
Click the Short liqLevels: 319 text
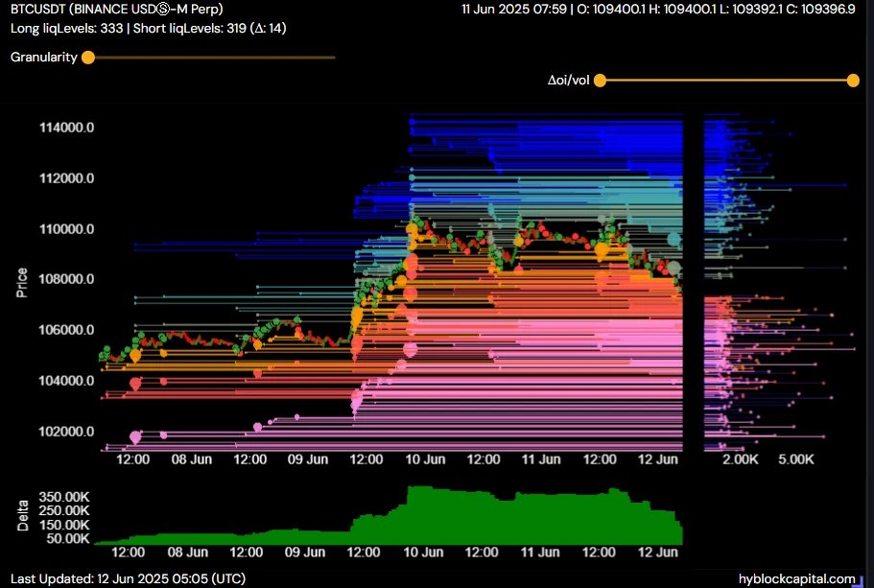[x=190, y=28]
